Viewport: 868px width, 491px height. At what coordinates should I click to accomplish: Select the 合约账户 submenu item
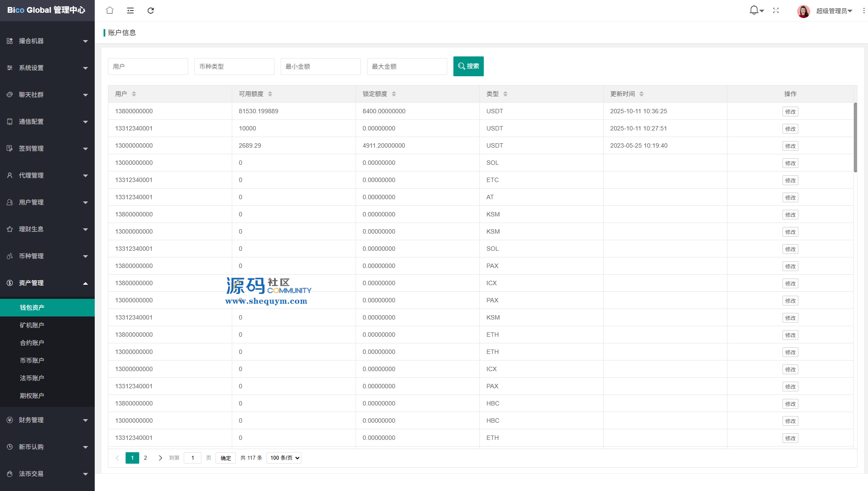pos(32,343)
